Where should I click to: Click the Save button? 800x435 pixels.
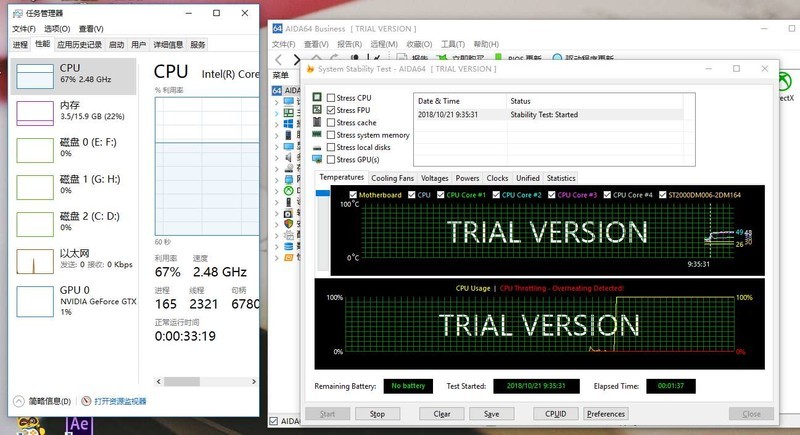491,414
